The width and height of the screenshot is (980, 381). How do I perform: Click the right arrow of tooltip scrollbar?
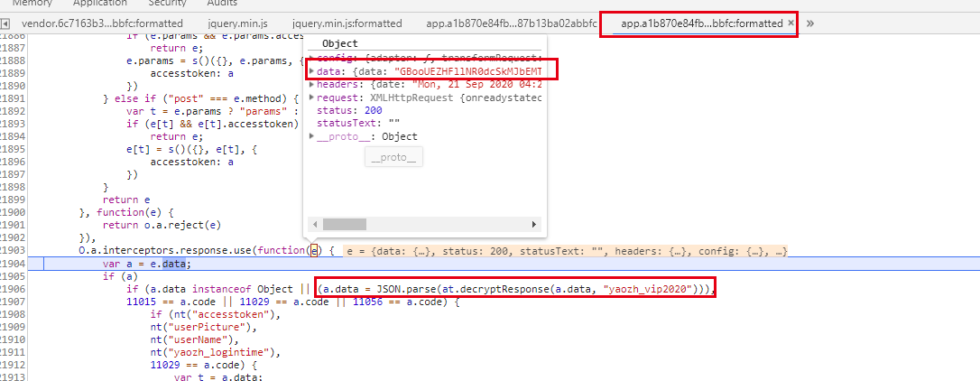coord(533,224)
